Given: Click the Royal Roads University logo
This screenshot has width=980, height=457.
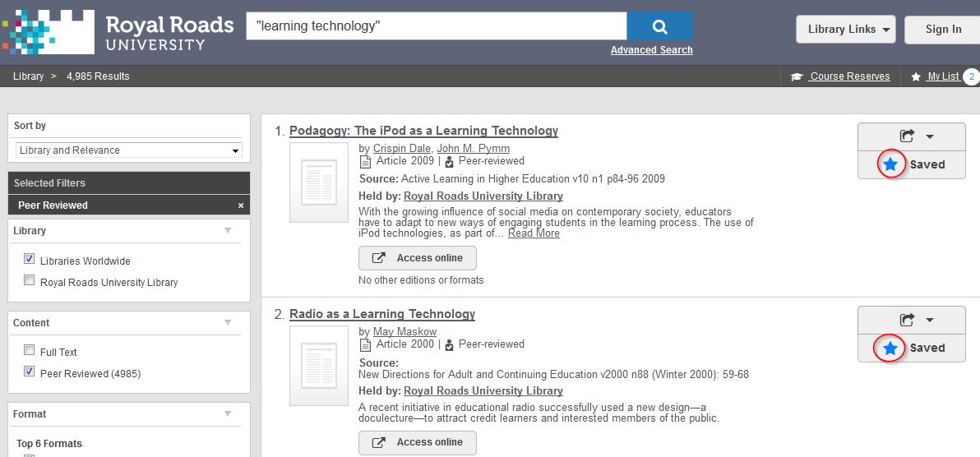Looking at the screenshot, I should 118,32.
